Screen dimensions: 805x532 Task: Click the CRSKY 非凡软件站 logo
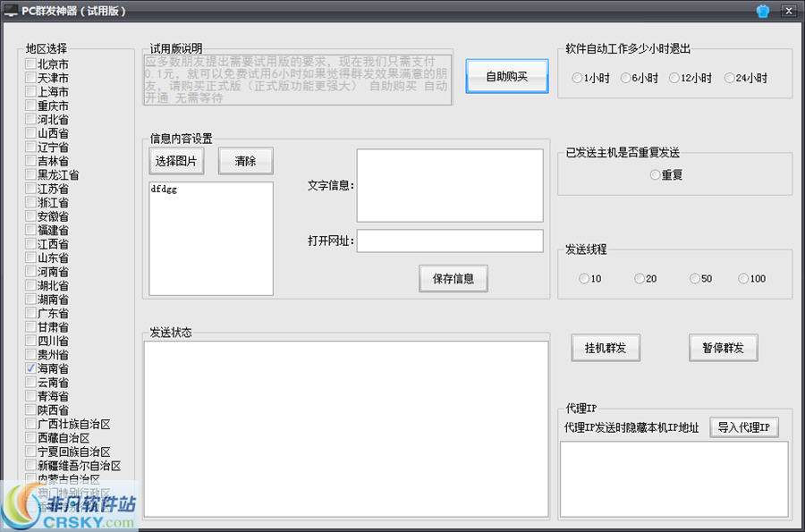(x=69, y=508)
